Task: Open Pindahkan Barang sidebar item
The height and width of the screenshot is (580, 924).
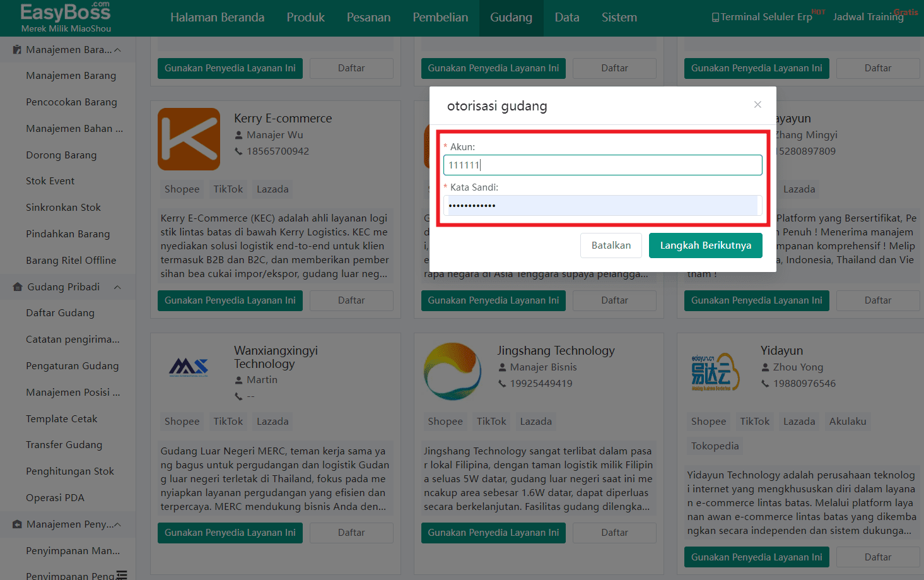Action: 67,234
